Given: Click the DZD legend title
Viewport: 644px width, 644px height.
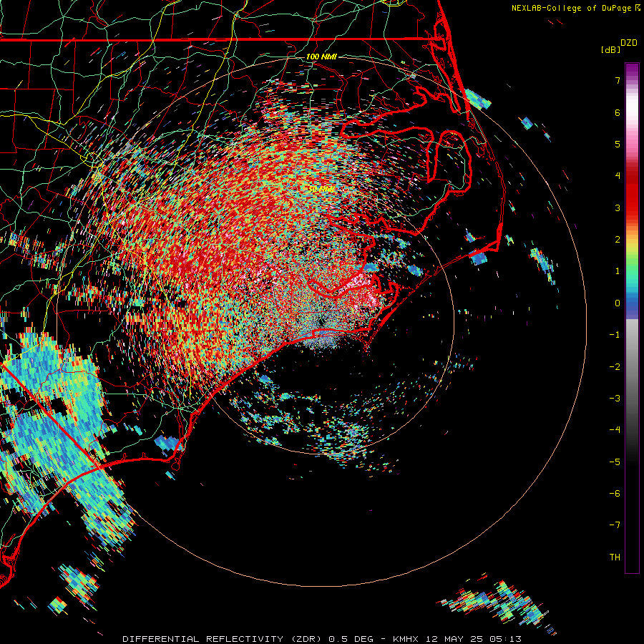Looking at the screenshot, I should [x=629, y=43].
